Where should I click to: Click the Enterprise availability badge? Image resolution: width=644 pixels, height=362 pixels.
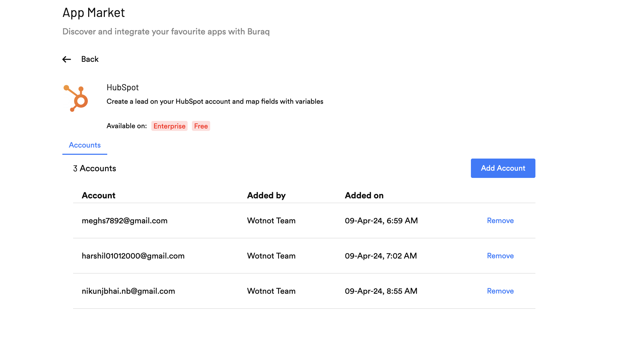(x=169, y=126)
